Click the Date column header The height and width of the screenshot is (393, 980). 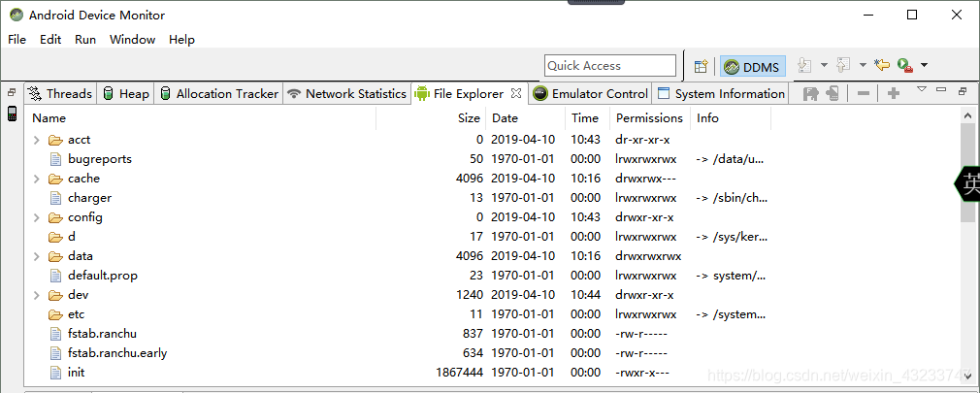(x=526, y=118)
